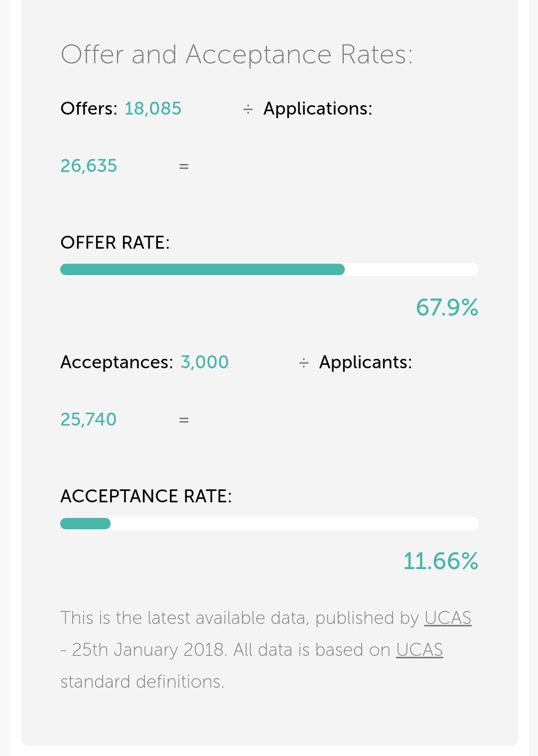Open the first UCAS link after 'published by'
This screenshot has height=756, width=538.
click(x=447, y=618)
